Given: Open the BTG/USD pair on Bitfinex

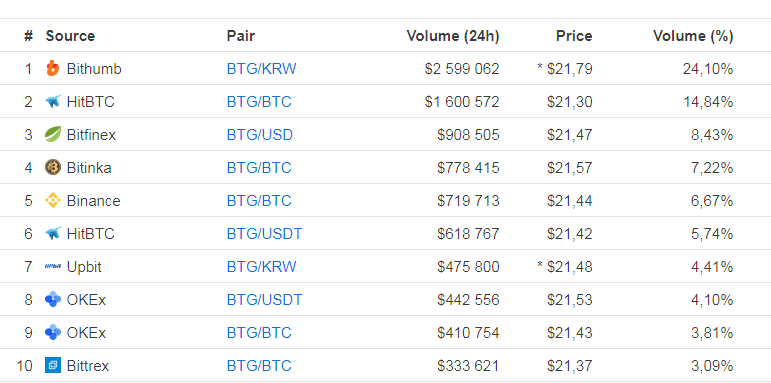Looking at the screenshot, I should coord(260,135).
